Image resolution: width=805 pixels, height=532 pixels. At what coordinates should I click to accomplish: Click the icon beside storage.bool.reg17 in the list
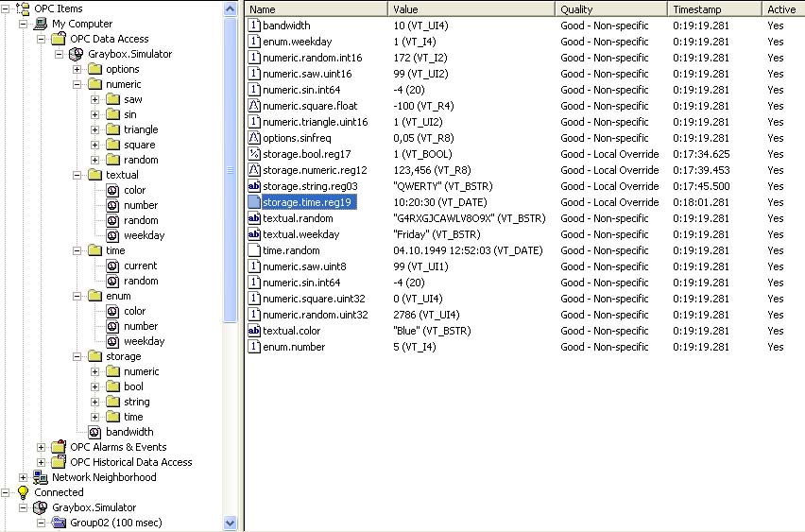254,154
